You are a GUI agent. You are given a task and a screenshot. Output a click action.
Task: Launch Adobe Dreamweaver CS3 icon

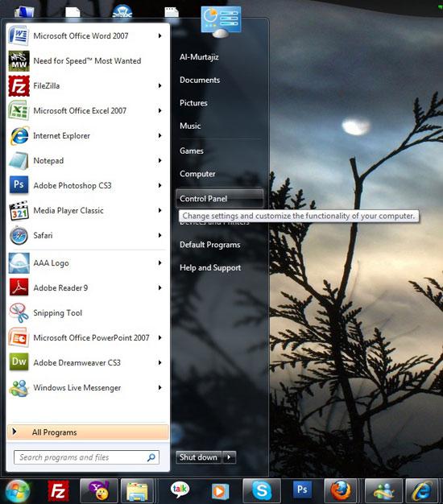pyautogui.click(x=19, y=362)
